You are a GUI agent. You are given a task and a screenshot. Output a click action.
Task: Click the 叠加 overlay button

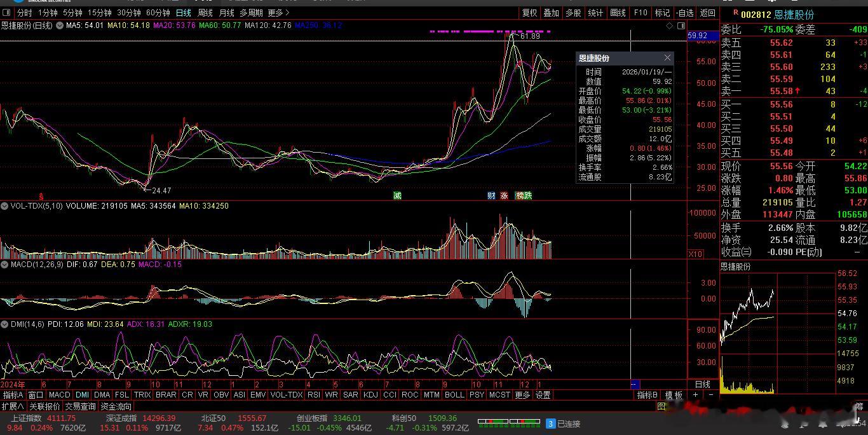(x=552, y=13)
